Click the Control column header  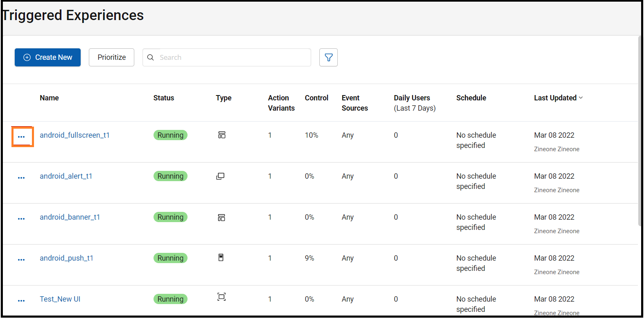pos(316,98)
